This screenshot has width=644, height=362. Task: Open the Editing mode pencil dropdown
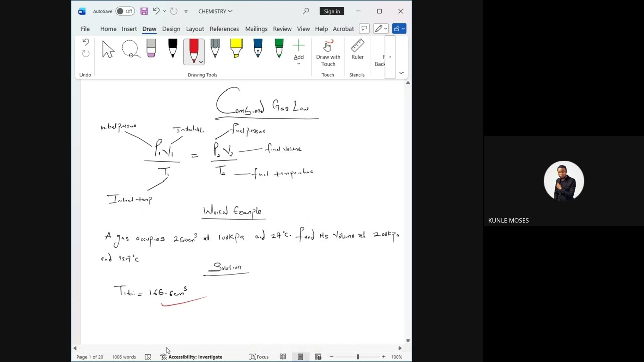point(380,29)
